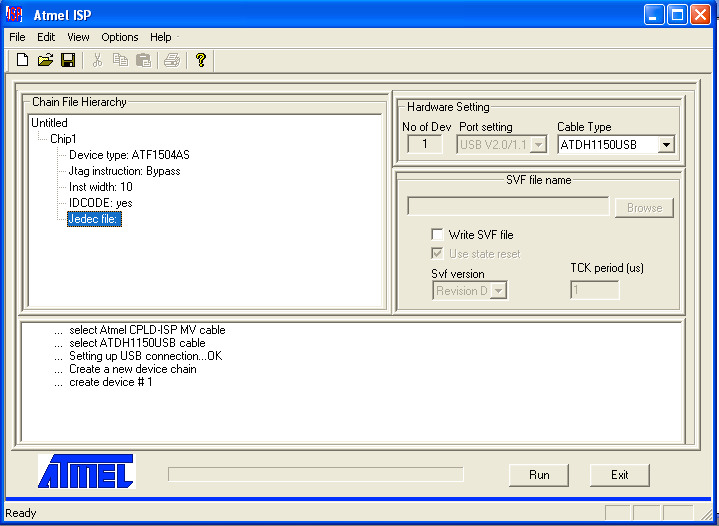Click the Save floppy disk icon

[68, 61]
